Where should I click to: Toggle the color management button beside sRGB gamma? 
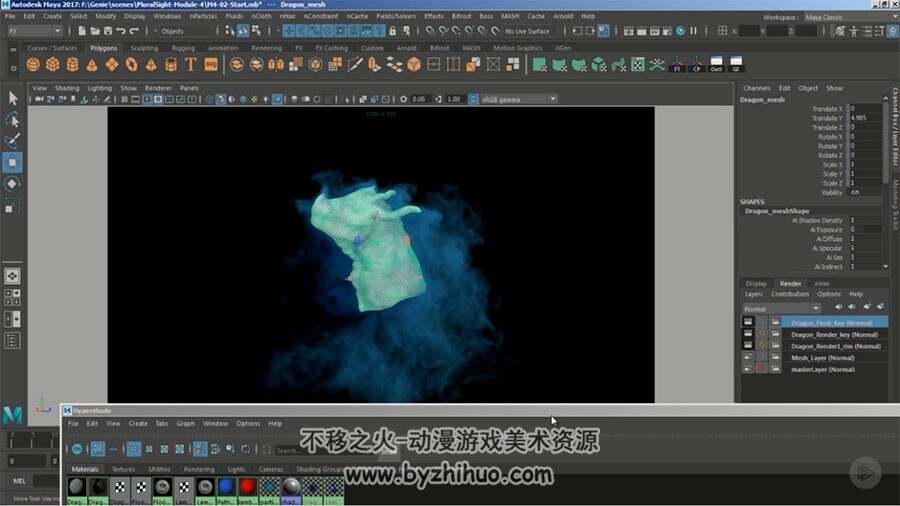[474, 99]
